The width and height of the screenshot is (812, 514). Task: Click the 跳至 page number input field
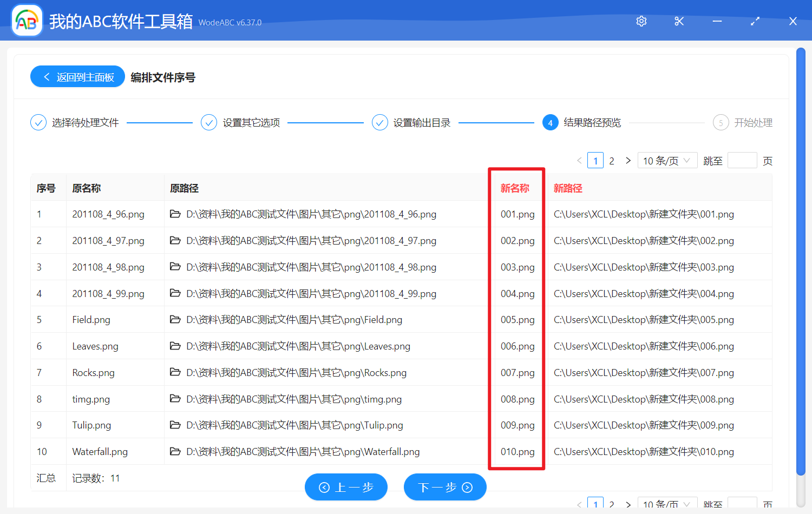(742, 160)
